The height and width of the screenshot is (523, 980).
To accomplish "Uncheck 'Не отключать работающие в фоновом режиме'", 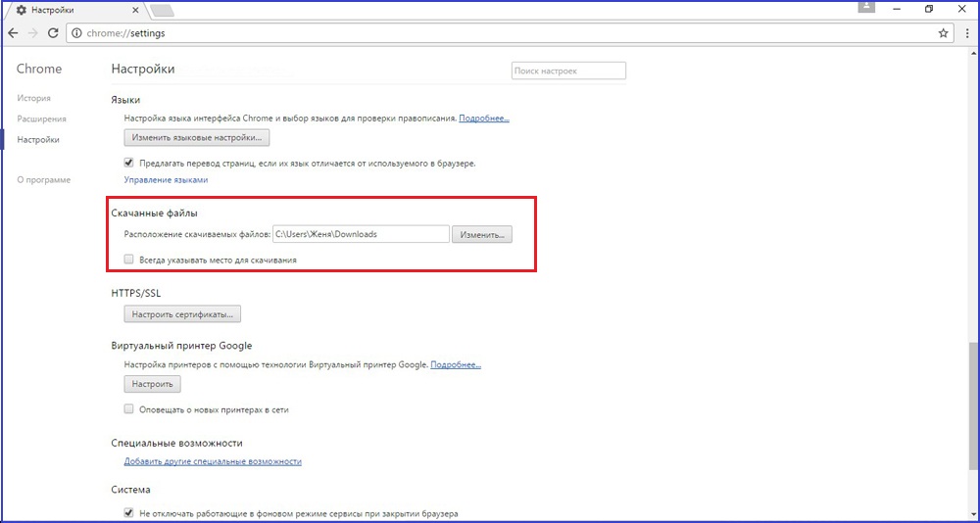I will [129, 512].
